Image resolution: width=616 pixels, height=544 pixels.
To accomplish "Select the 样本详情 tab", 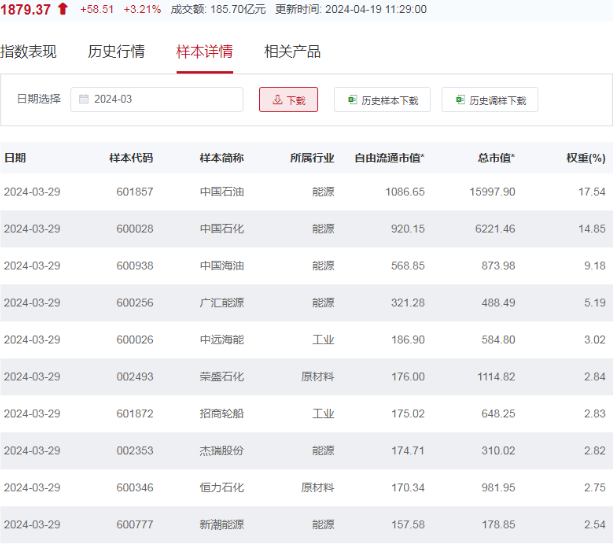I will click(204, 52).
